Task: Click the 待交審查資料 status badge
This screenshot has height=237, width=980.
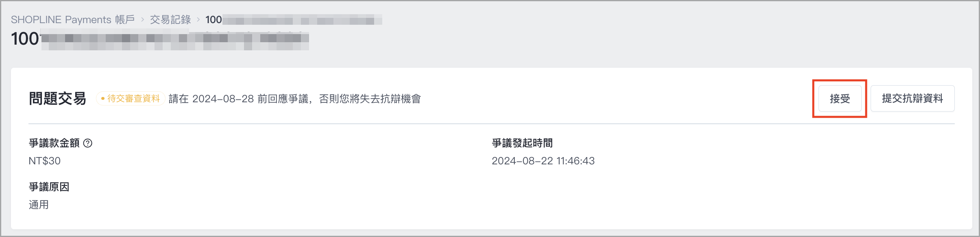Action: pyautogui.click(x=130, y=99)
